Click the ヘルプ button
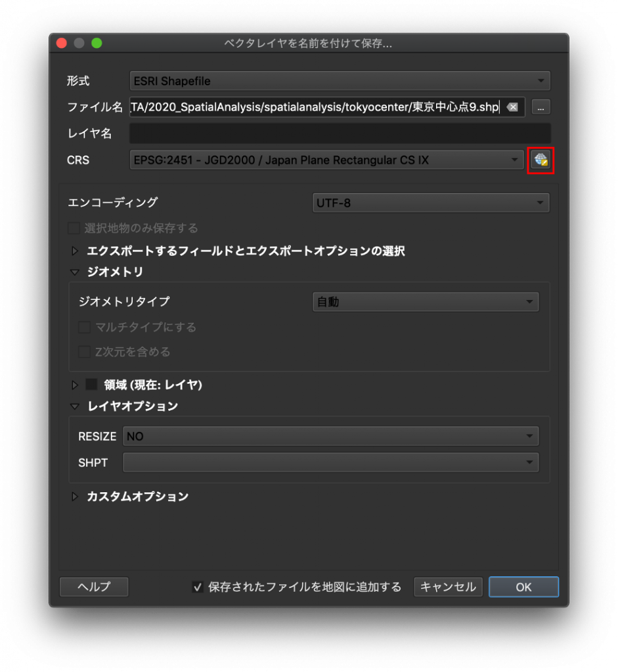 coord(94,587)
